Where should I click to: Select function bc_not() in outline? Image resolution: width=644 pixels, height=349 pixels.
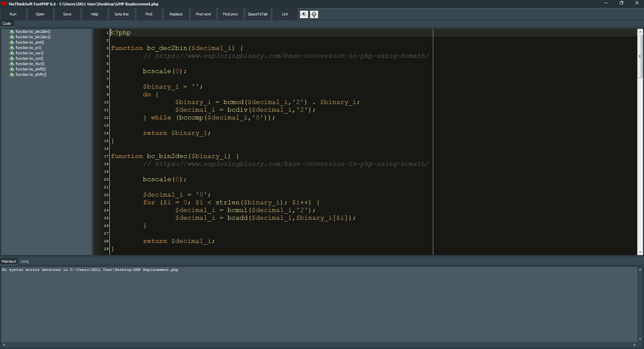(30, 58)
